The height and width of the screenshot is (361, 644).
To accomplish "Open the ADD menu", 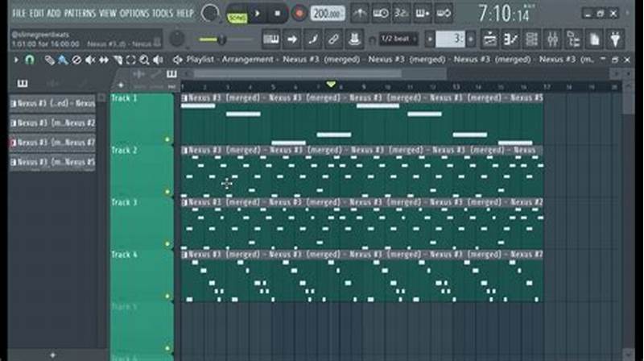I will coord(54,14).
